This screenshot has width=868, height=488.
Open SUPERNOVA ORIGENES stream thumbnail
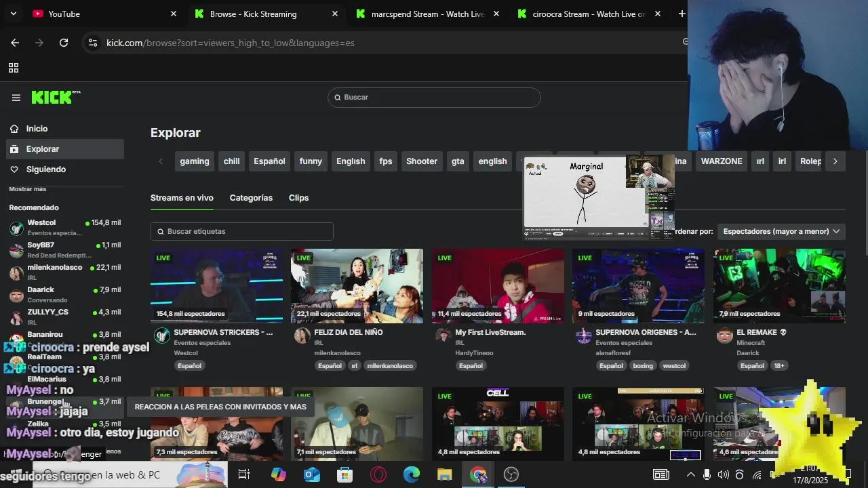pyautogui.click(x=638, y=286)
